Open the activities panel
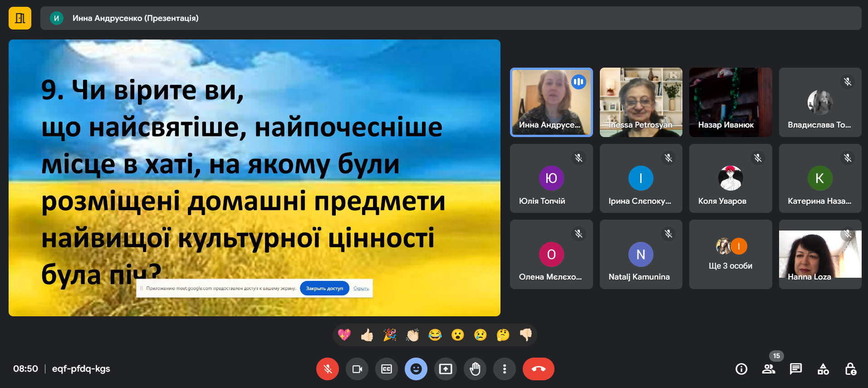Image resolution: width=868 pixels, height=388 pixels. click(823, 369)
